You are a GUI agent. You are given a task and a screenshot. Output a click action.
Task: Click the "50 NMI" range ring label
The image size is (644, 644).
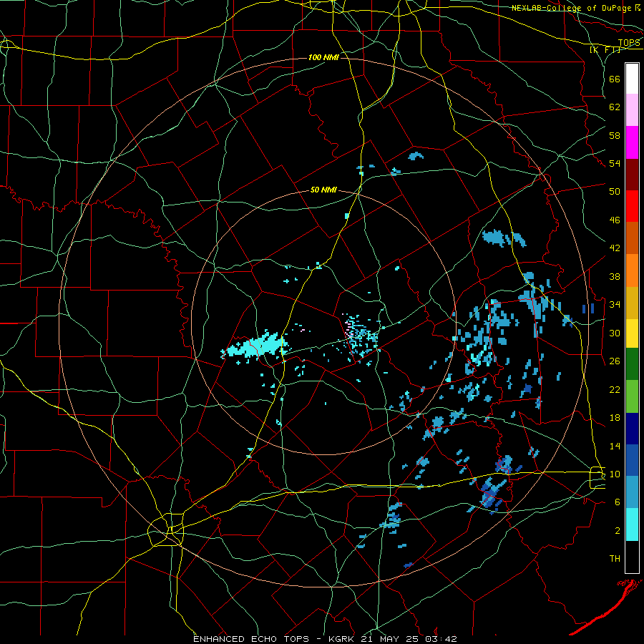click(x=323, y=190)
